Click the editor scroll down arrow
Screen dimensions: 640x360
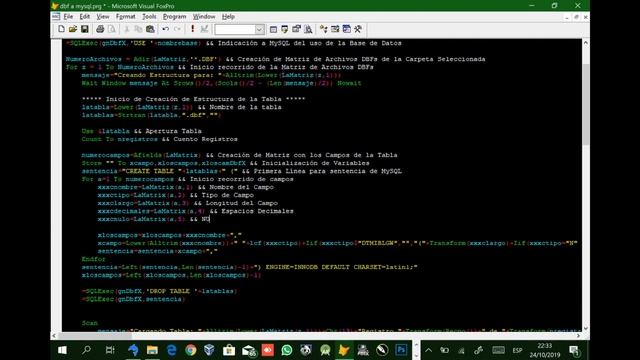[586, 328]
